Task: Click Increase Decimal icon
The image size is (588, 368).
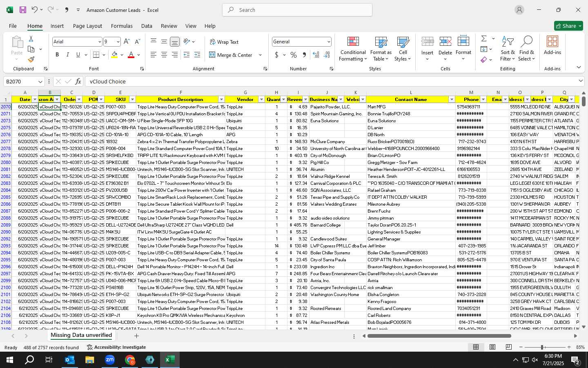Action: 316,55
